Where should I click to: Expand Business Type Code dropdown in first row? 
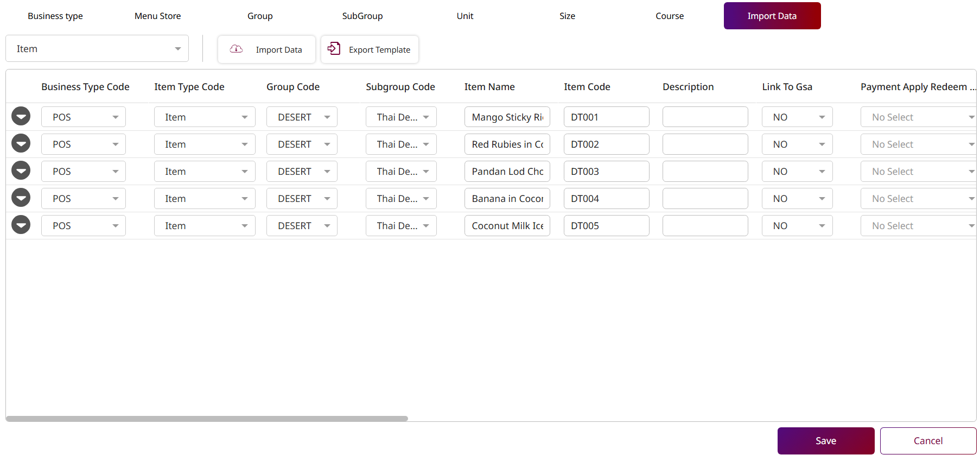[x=84, y=117]
